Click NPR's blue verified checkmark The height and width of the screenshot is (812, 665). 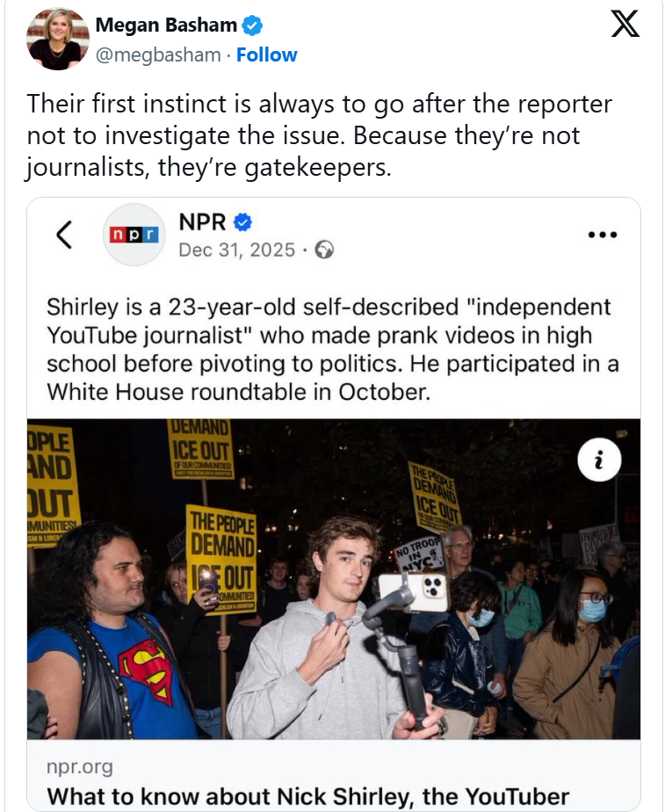click(242, 222)
